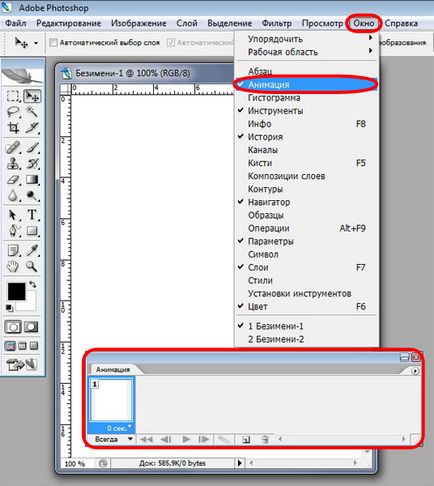Swap foreground and background colors
Image resolution: width=434 pixels, height=486 pixels.
point(33,284)
